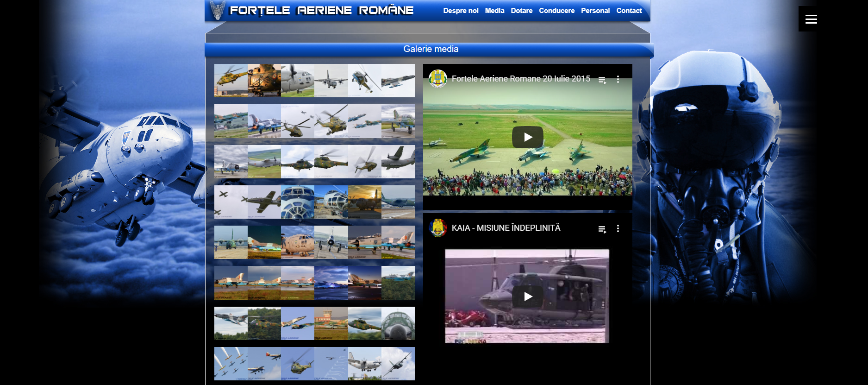Open the Conducere menu item
Screen dimensions: 868x385
(556, 10)
